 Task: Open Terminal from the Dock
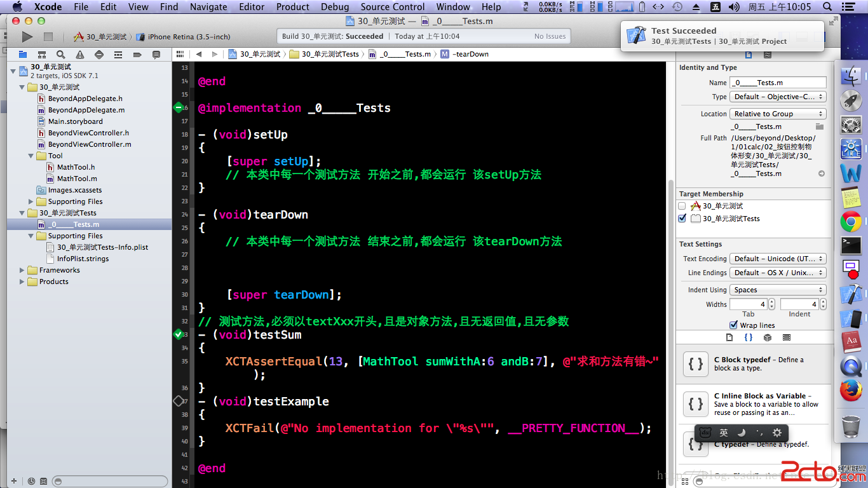(851, 245)
